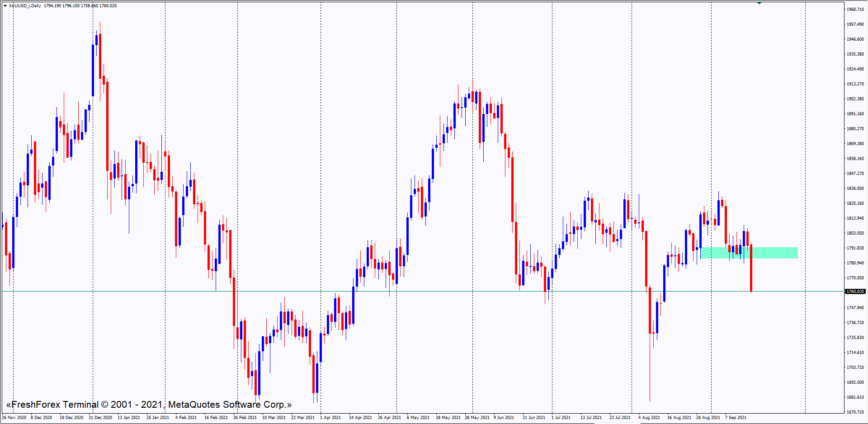The height and width of the screenshot is (424, 868).
Task: Click the 1847.270 price scale label
Action: coord(855,173)
